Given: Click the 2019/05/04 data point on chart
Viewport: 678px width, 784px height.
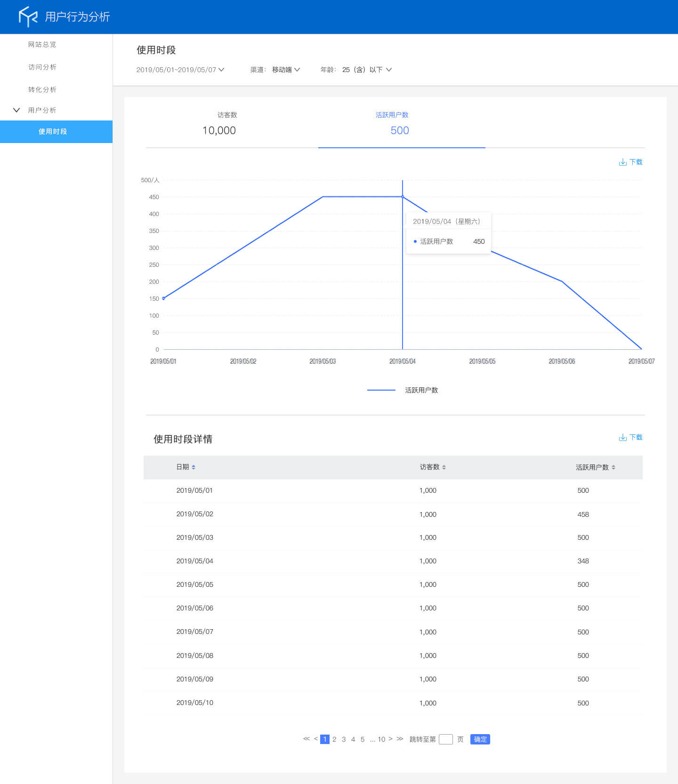Looking at the screenshot, I should 403,197.
